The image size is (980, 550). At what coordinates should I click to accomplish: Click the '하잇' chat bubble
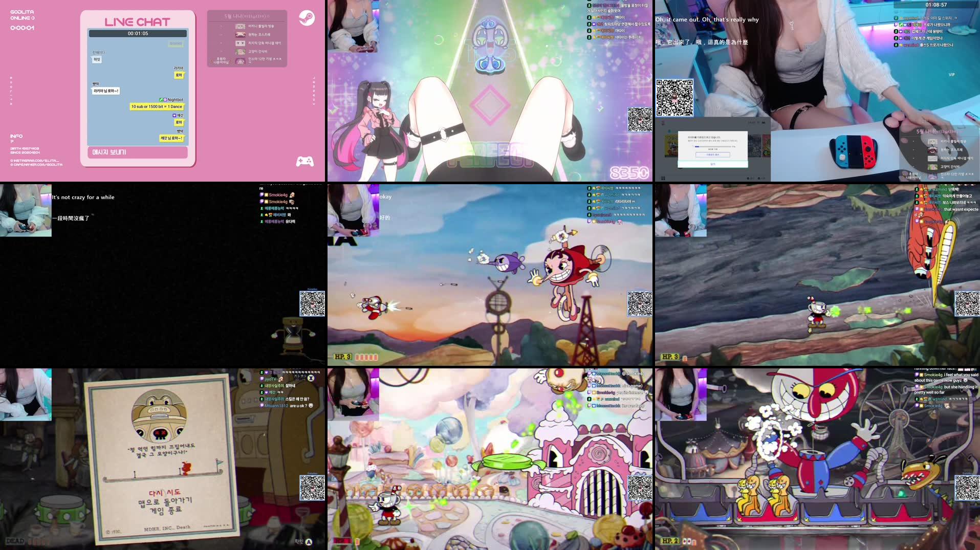[x=97, y=59]
